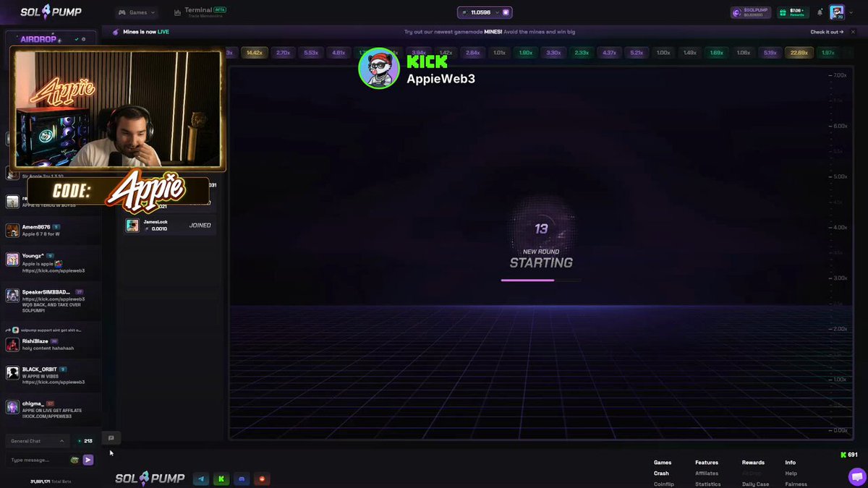
Task: Click the BLACK_ORBIT chat avatar
Action: [12, 373]
